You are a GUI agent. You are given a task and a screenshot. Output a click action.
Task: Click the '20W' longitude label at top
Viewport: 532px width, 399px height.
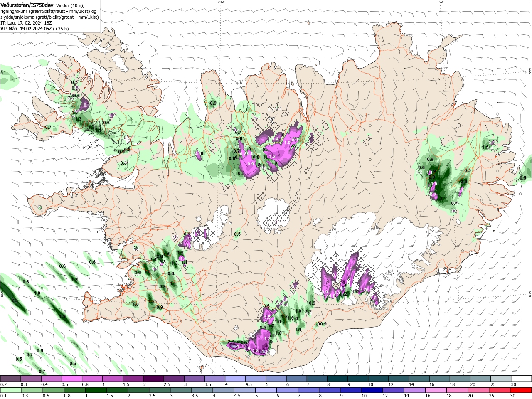pos(221,2)
